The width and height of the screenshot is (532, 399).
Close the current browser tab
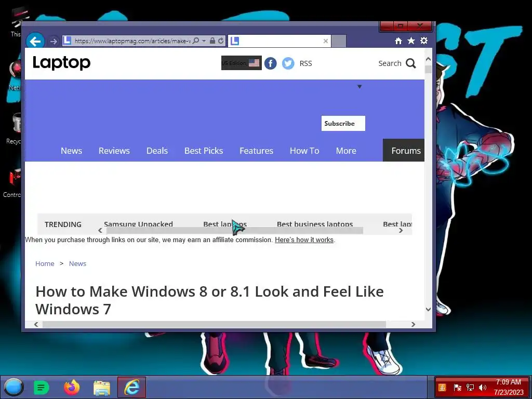coord(326,41)
